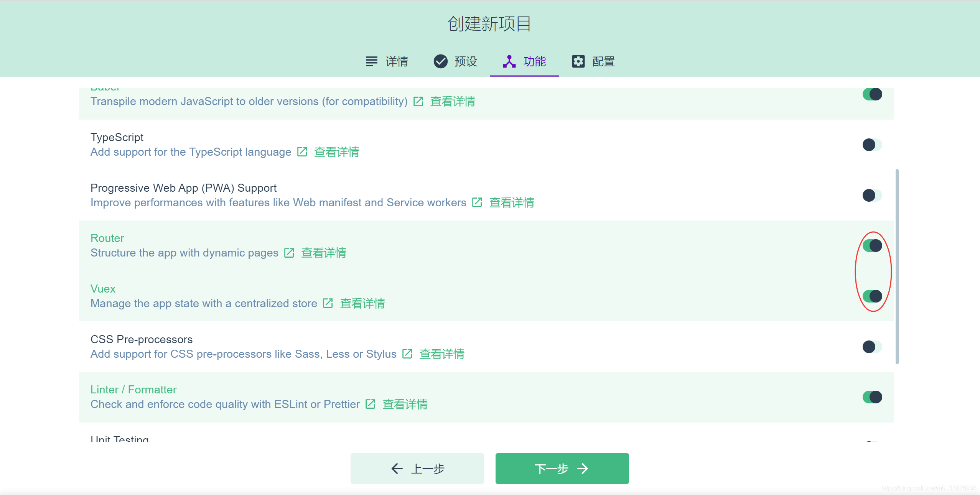The height and width of the screenshot is (495, 980).
Task: Click the Router feature title
Action: 107,238
